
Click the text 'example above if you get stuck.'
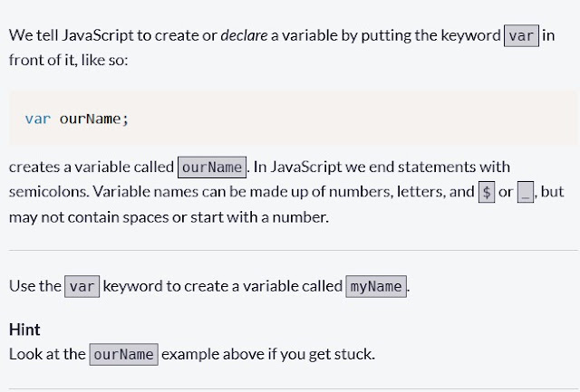pyautogui.click(x=268, y=355)
